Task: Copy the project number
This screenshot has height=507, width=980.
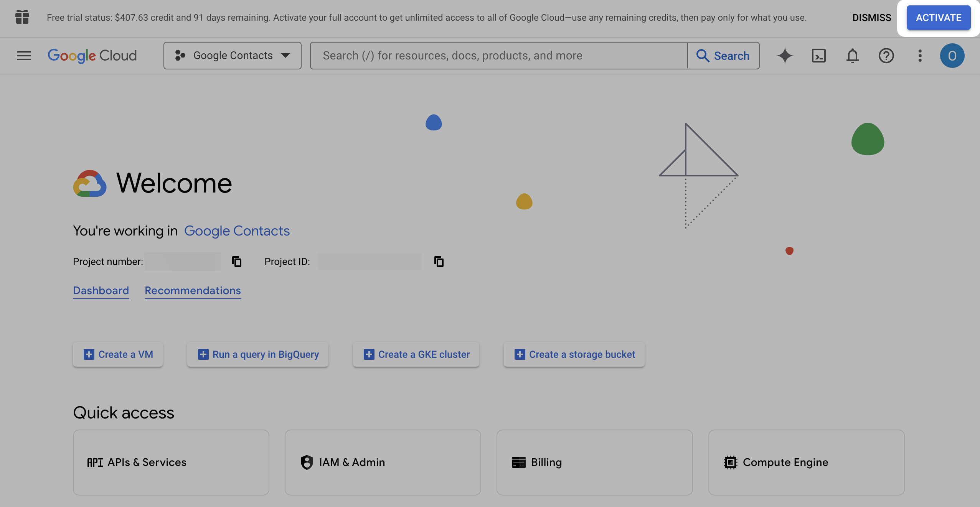Action: (236, 261)
